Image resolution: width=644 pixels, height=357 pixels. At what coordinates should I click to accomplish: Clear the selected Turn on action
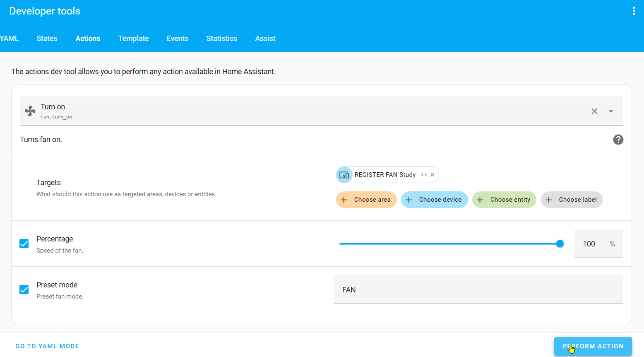tap(594, 111)
